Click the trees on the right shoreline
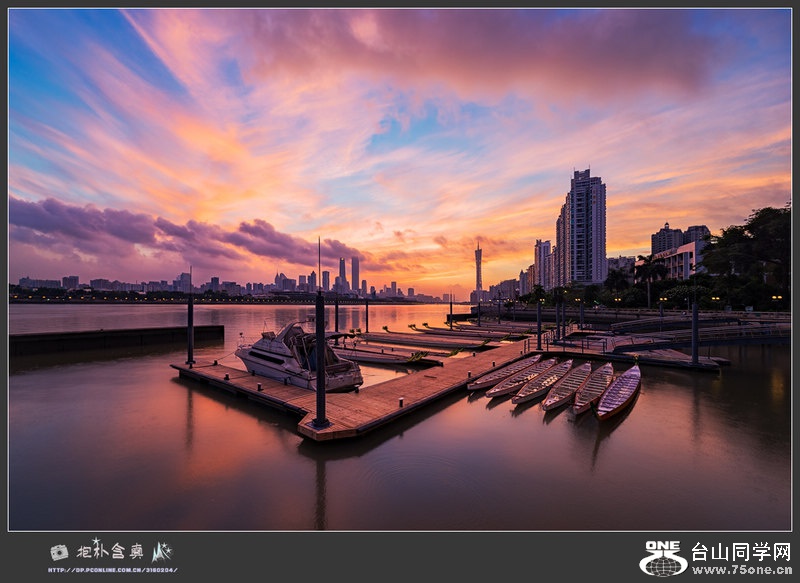The image size is (800, 583). [750, 260]
